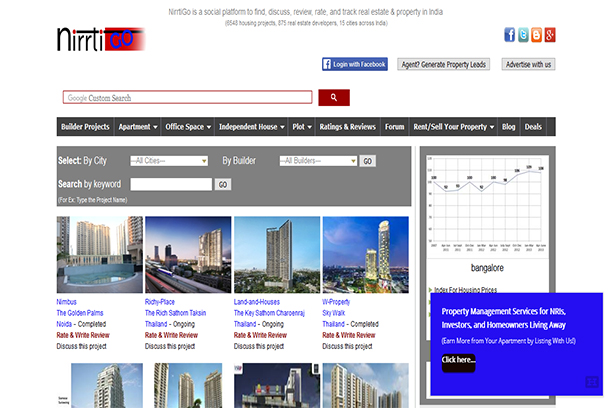Open the Forum menu item
This screenshot has height=408, width=612.
pos(395,127)
